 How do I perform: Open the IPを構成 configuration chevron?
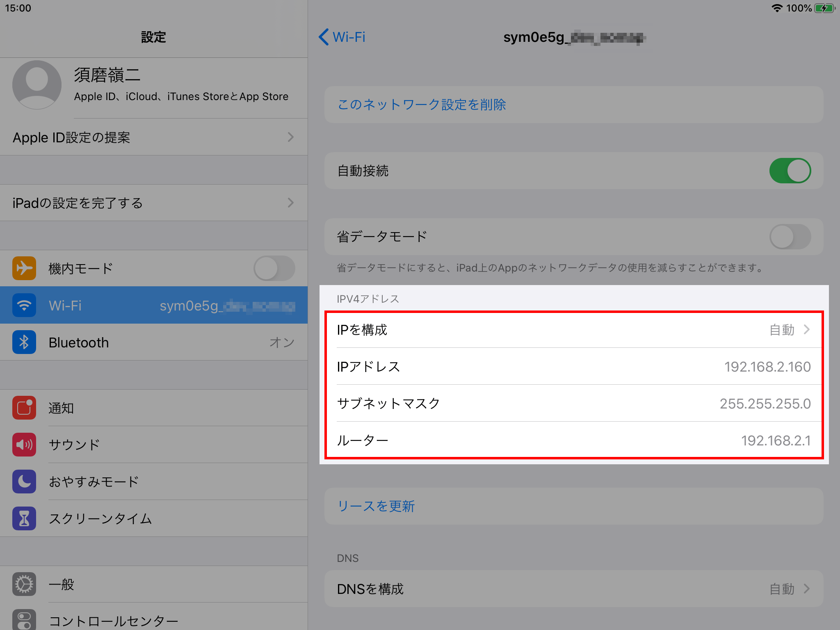pos(806,329)
